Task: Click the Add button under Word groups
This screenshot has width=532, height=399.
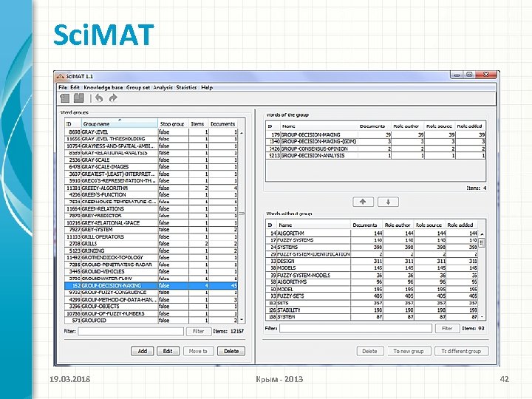Action: [143, 351]
